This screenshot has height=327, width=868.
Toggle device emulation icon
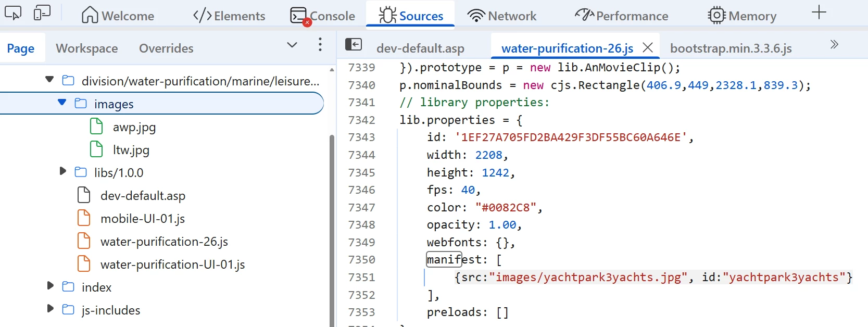(x=42, y=12)
